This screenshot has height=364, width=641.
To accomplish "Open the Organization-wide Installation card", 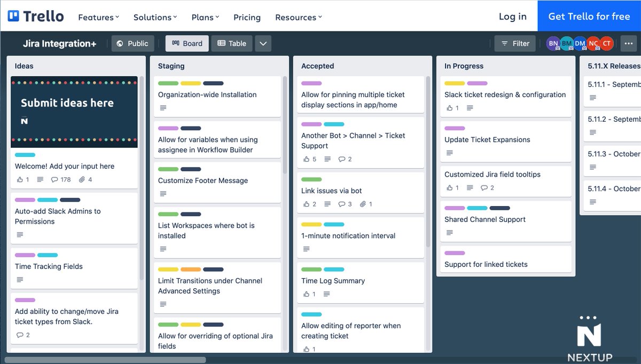I will [x=217, y=97].
